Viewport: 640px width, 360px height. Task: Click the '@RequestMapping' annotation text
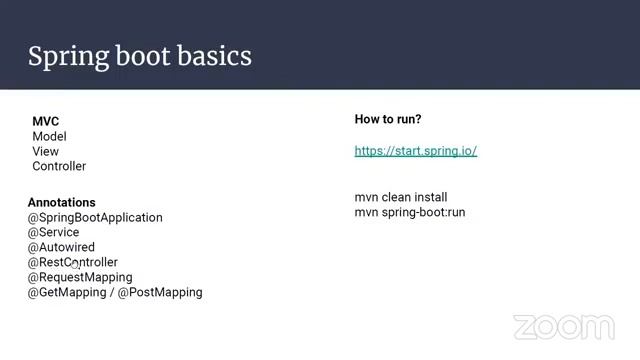[80, 278]
